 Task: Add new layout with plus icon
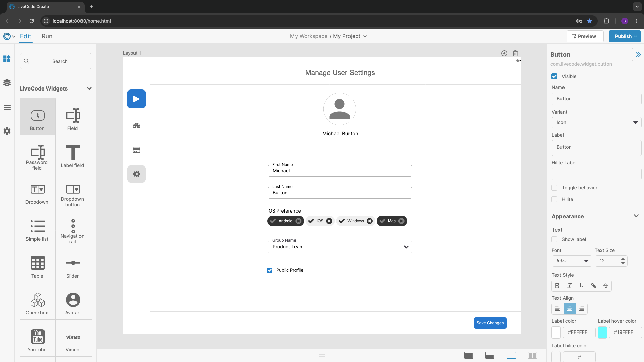click(x=504, y=53)
